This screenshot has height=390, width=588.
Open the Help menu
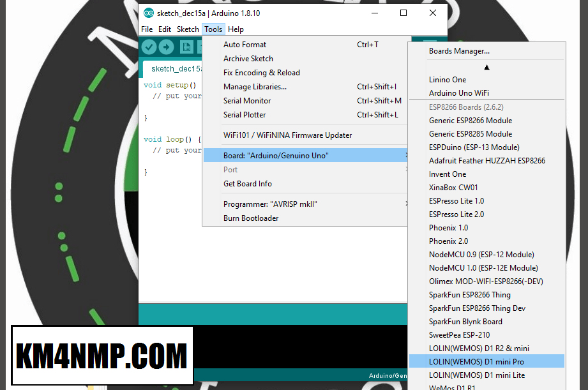236,29
